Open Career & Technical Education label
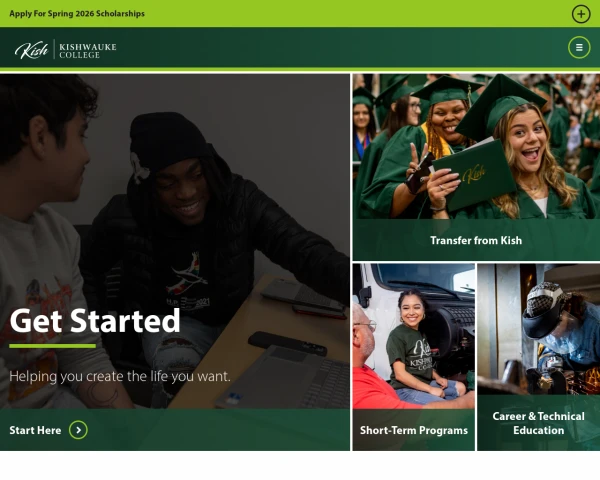600x480 pixels. pos(538,423)
